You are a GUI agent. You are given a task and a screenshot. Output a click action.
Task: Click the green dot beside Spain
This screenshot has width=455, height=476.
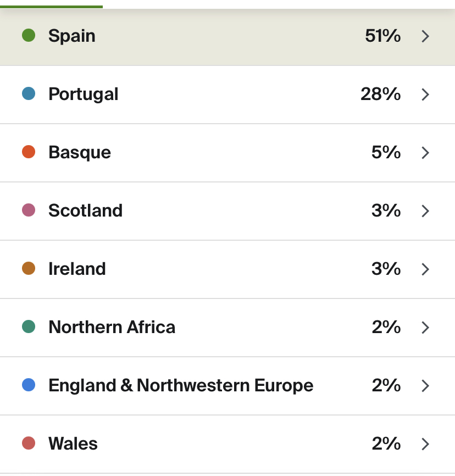(x=29, y=36)
